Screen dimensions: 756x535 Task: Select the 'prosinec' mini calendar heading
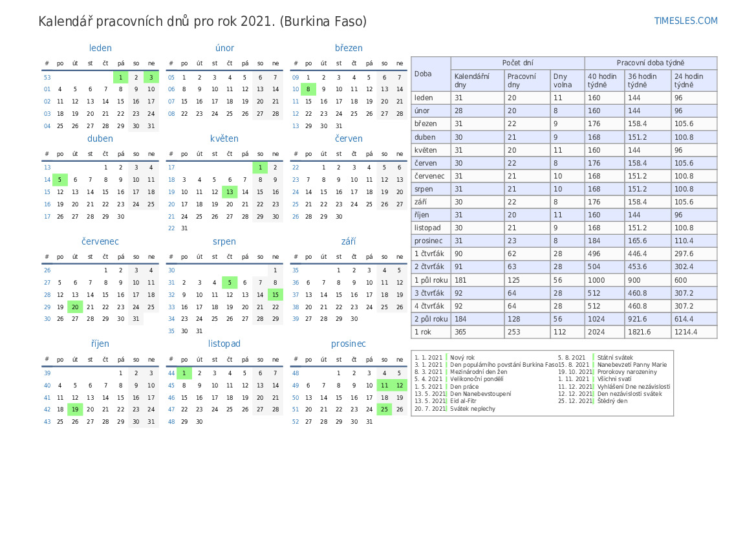point(349,344)
